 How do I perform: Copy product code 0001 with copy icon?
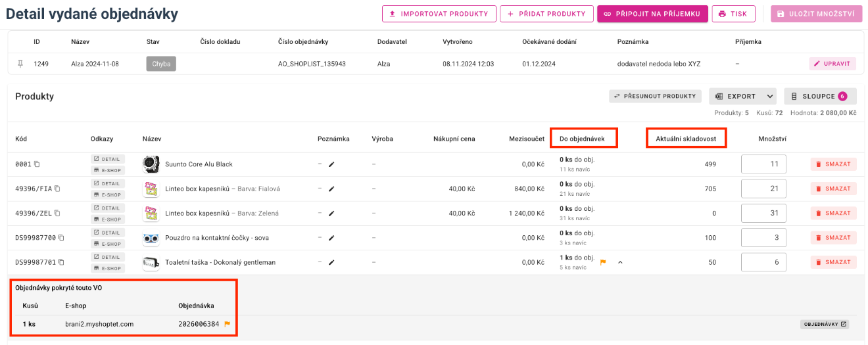tap(37, 164)
